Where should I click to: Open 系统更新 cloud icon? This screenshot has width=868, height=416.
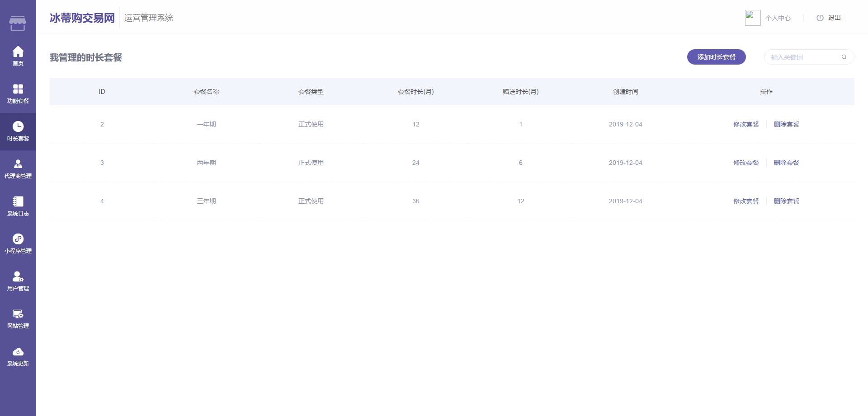click(18, 351)
